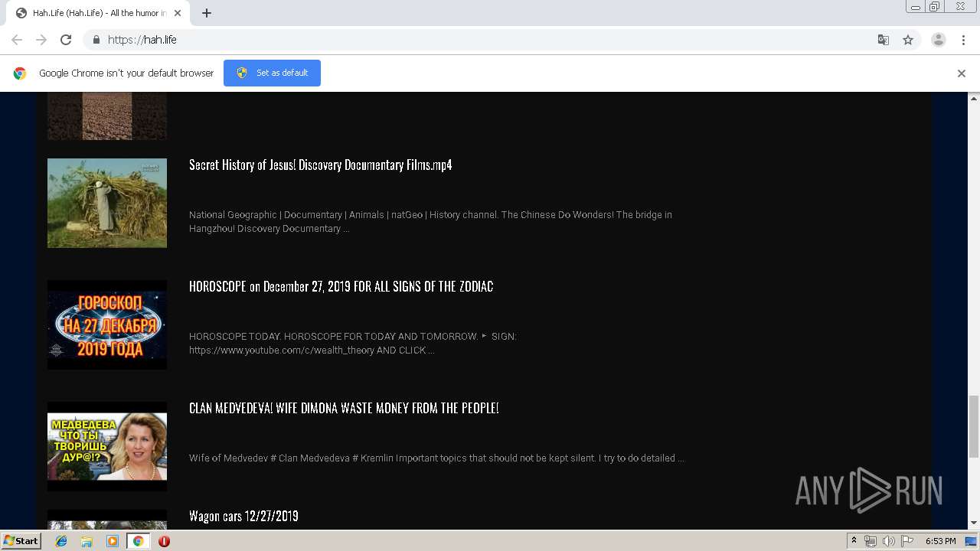980x551 pixels.
Task: Dismiss the default browser notification bar
Action: (x=962, y=73)
